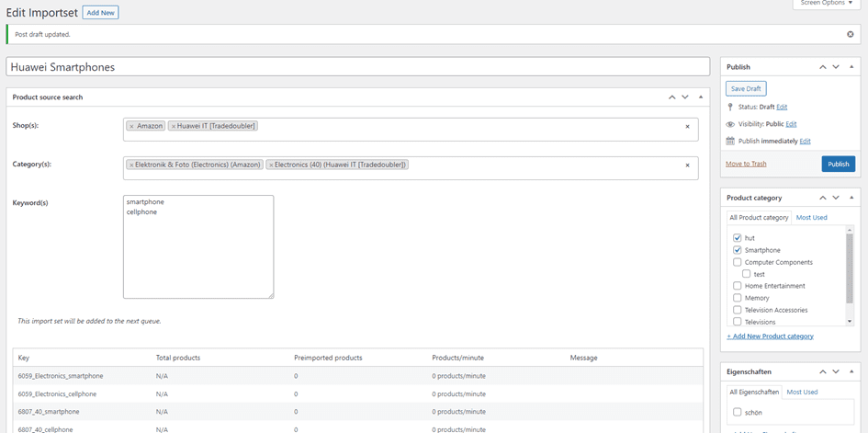Clear all selections in Shop(s) field
This screenshot has width=868, height=433.
click(687, 127)
